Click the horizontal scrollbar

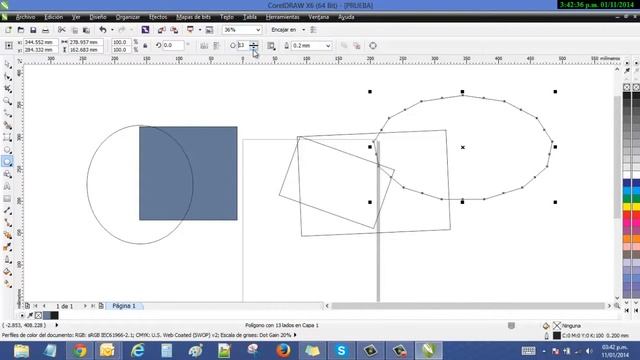468,306
